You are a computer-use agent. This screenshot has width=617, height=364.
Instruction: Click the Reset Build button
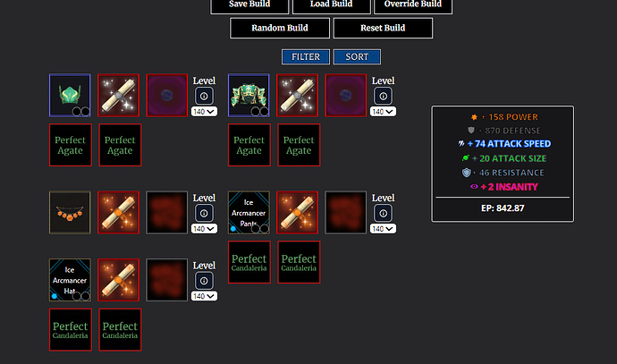point(383,28)
